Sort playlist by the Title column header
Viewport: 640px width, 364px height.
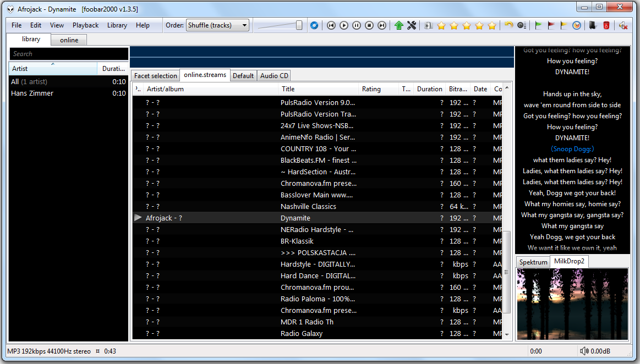318,89
